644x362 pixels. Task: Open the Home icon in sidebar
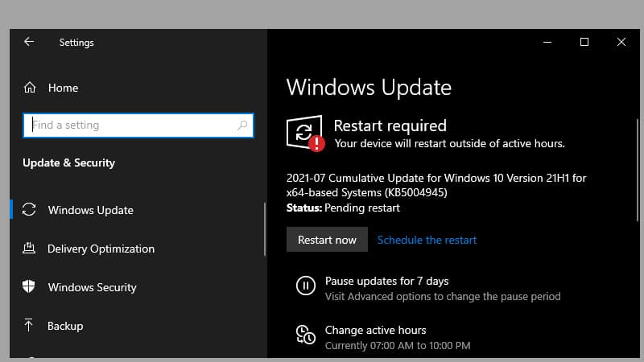30,88
